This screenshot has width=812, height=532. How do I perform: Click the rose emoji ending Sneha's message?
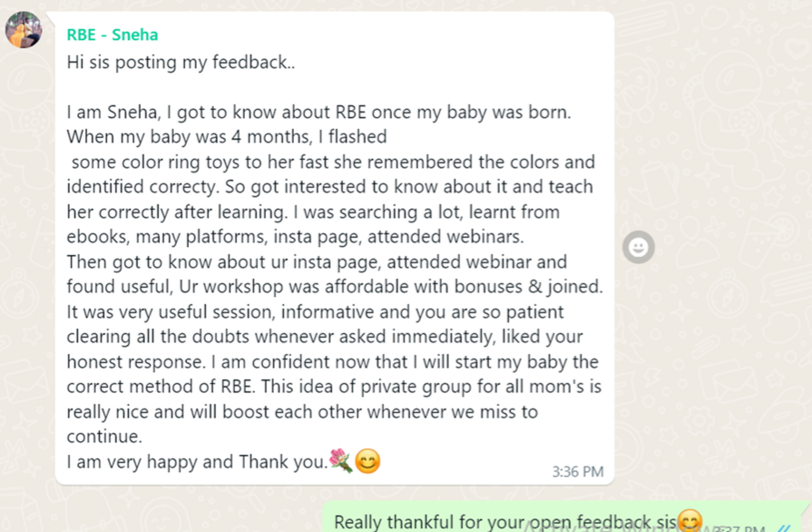341,461
